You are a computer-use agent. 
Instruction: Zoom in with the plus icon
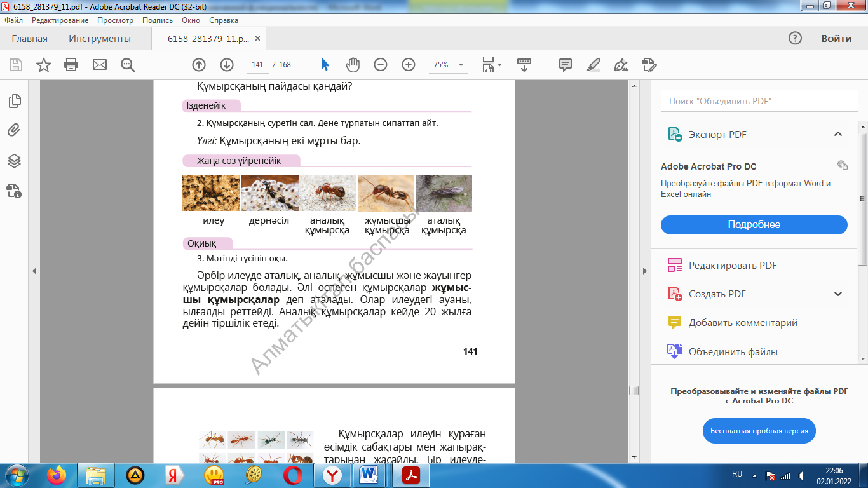(x=409, y=65)
